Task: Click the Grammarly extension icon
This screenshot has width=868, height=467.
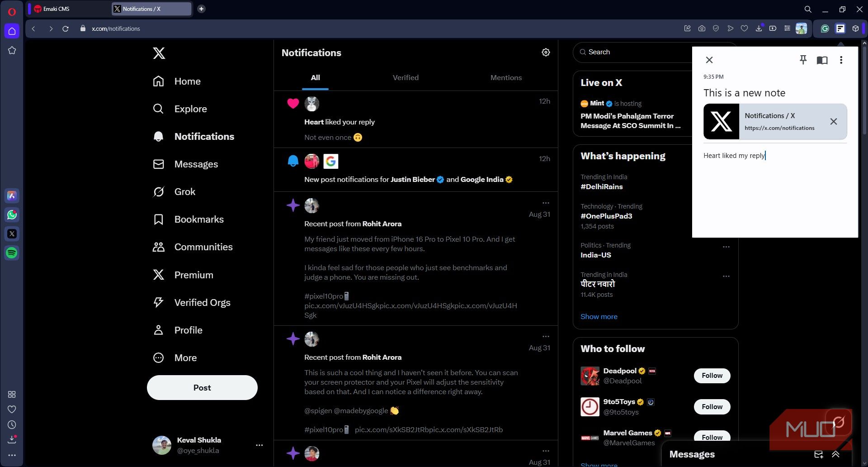Action: pos(825,29)
